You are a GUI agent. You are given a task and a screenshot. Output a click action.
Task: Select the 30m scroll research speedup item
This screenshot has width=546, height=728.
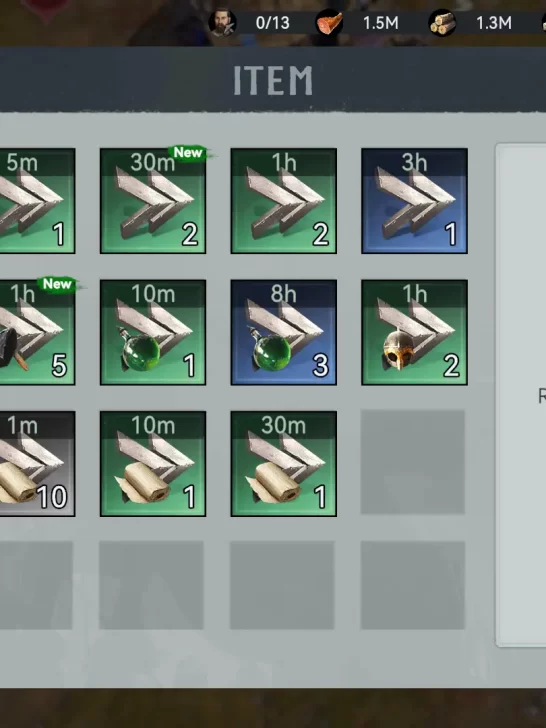(x=284, y=463)
